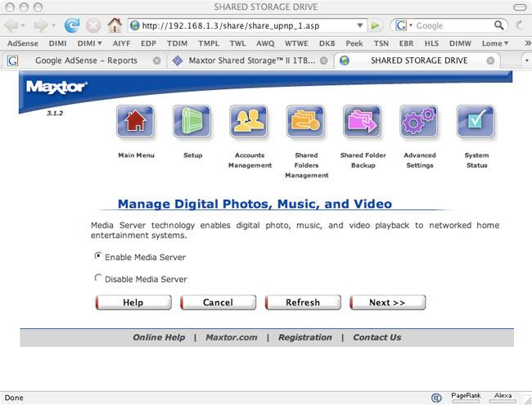Open the TDIM bookmark
The width and height of the screenshot is (532, 405).
[x=177, y=43]
